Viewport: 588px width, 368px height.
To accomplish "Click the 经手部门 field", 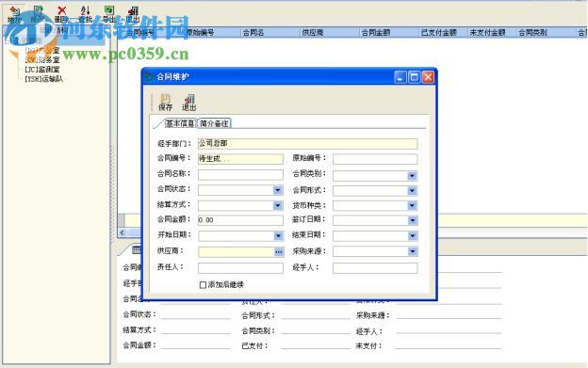I will [x=307, y=143].
